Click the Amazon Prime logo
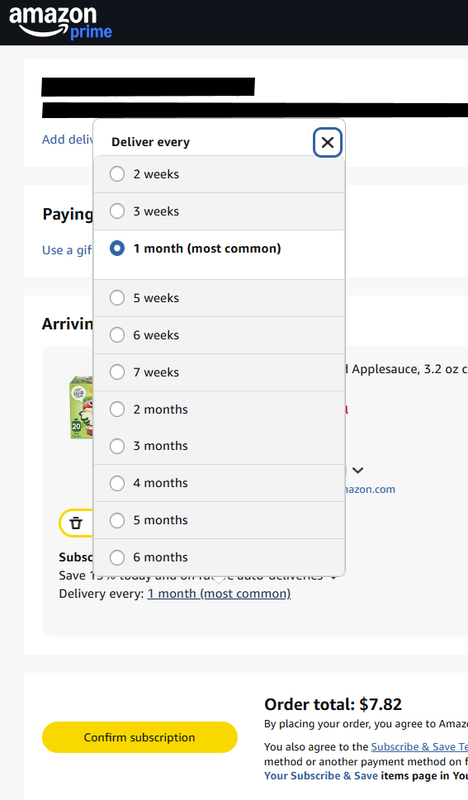The height and width of the screenshot is (800, 468). (x=60, y=22)
